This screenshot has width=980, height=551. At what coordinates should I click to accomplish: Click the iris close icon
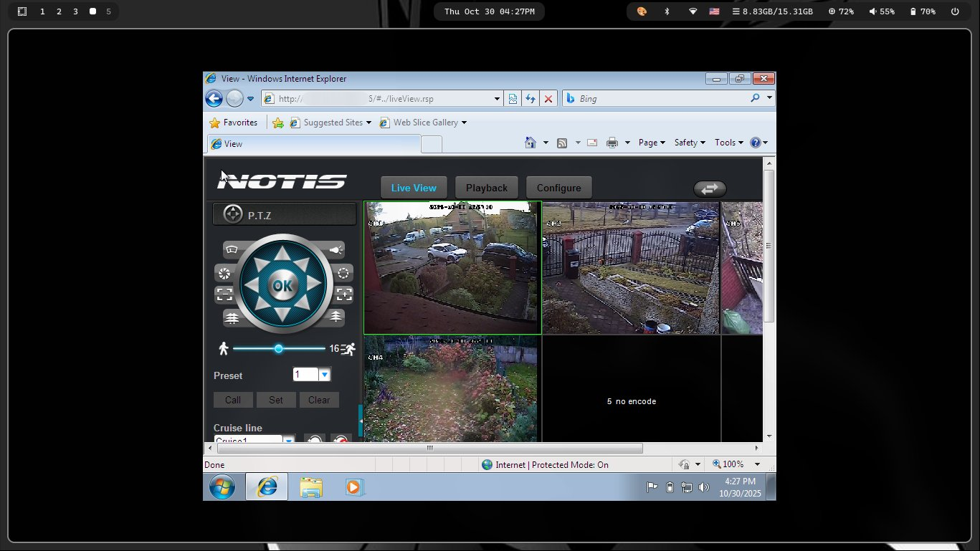pyautogui.click(x=224, y=273)
